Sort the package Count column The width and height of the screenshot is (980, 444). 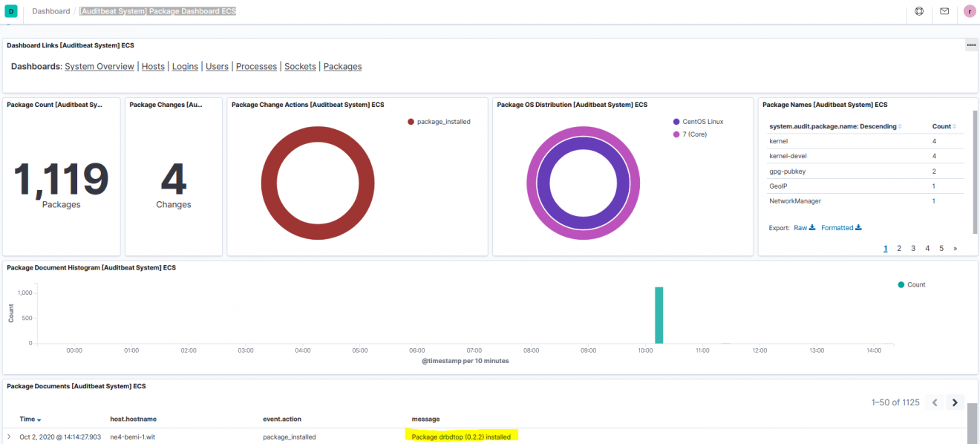click(954, 127)
